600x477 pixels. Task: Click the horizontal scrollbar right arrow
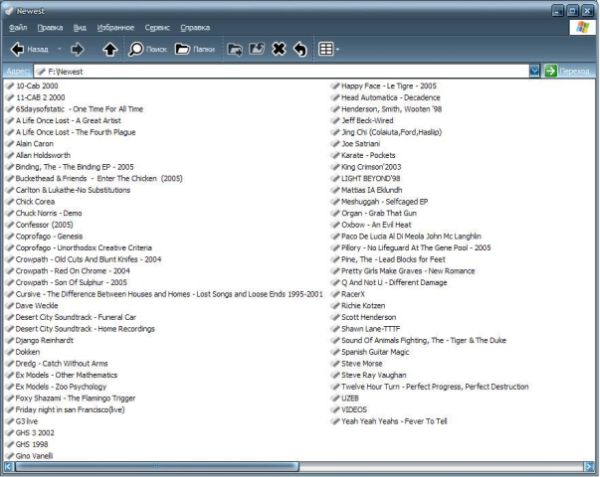(589, 467)
